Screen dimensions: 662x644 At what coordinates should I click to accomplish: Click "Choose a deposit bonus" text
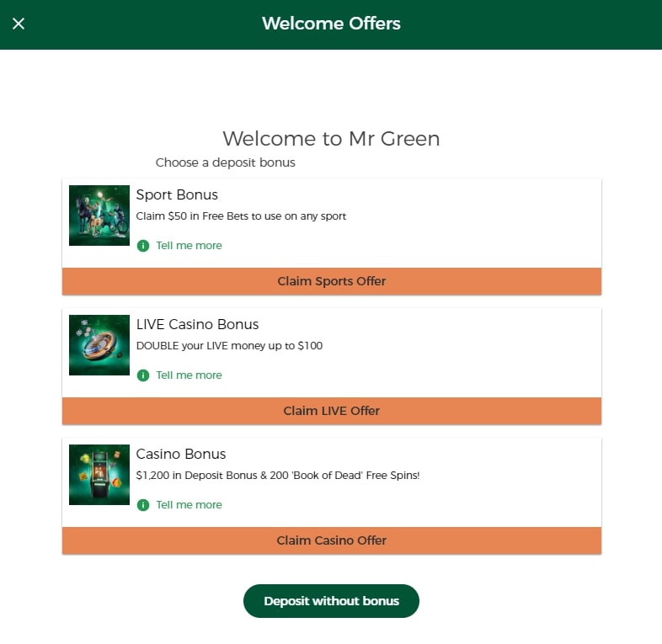click(x=226, y=162)
